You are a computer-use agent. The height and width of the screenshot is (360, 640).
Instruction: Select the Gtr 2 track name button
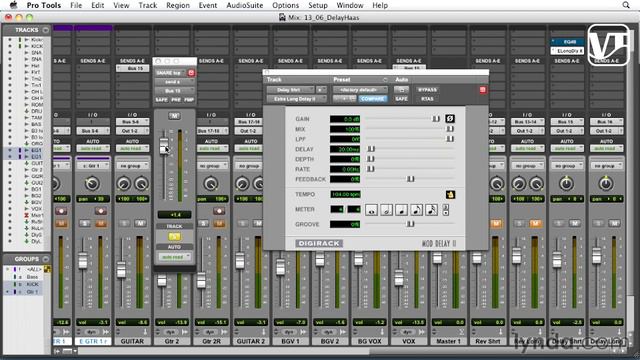click(x=172, y=341)
